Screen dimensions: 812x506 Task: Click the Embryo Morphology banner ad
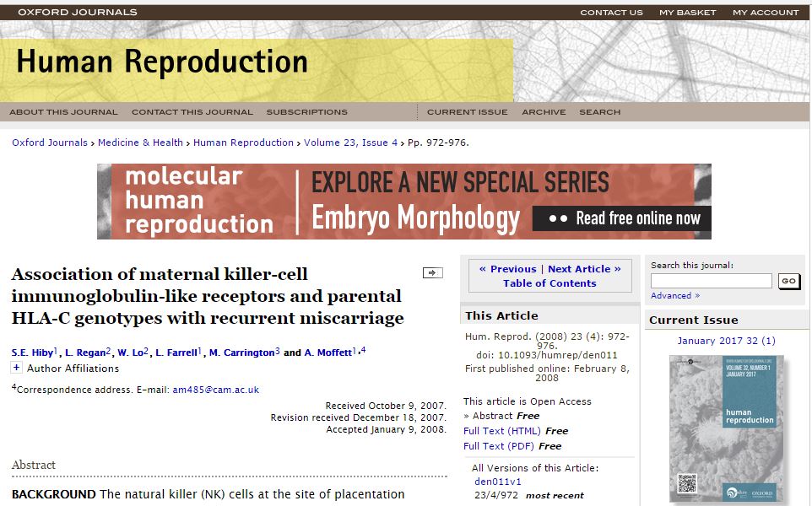pyautogui.click(x=404, y=202)
